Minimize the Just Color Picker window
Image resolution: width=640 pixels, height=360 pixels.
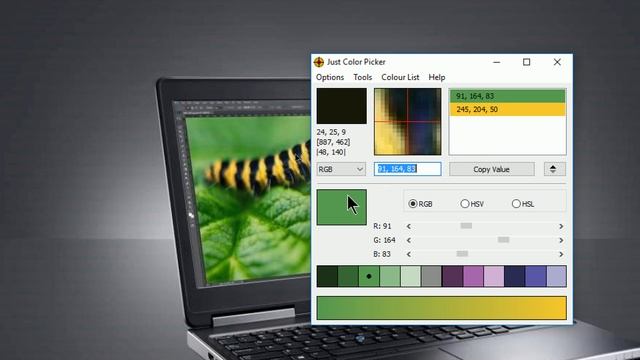496,62
